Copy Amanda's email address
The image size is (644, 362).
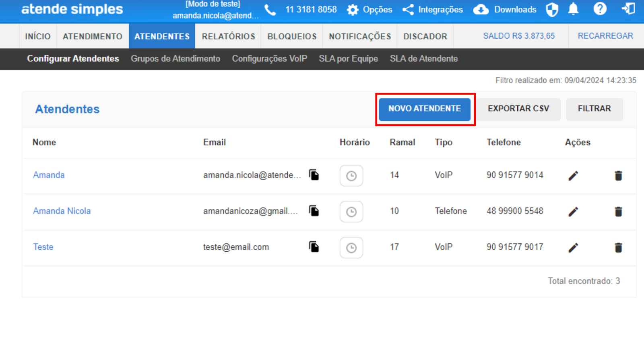(x=314, y=175)
